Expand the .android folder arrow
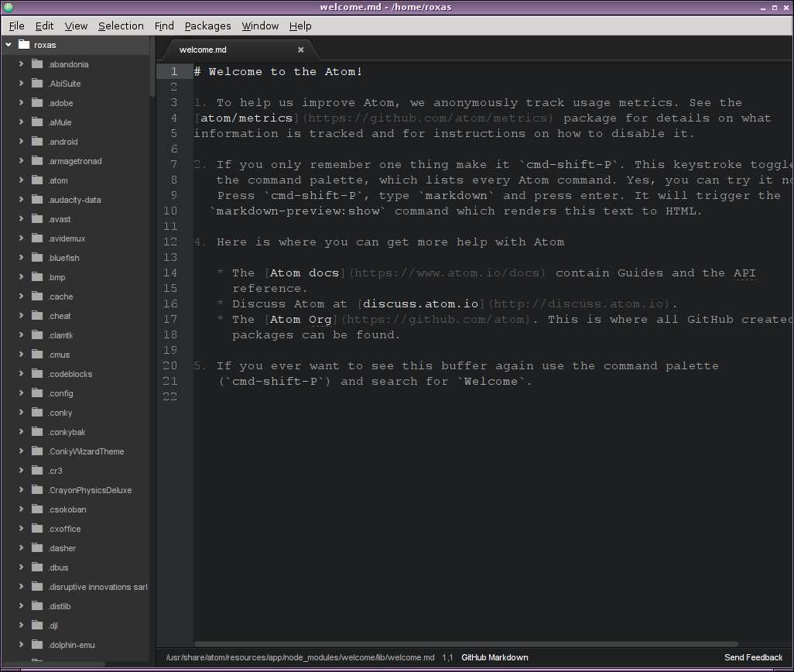This screenshot has height=672, width=794. (x=21, y=141)
